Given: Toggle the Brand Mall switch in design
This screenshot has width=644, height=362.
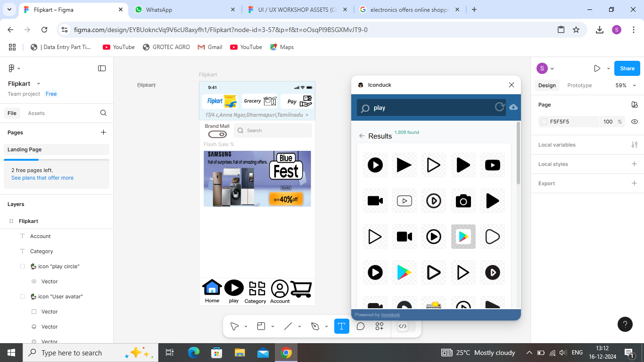Looking at the screenshot, I should [217, 134].
